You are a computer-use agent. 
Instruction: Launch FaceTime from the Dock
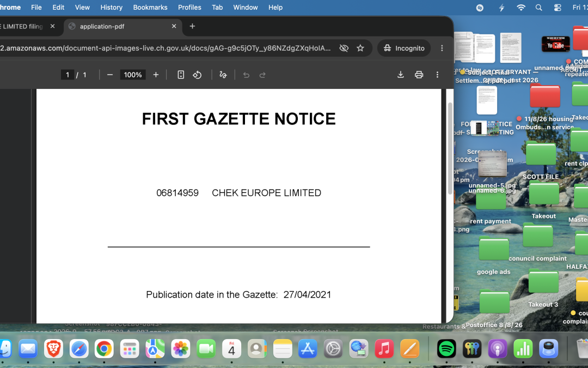coord(206,349)
